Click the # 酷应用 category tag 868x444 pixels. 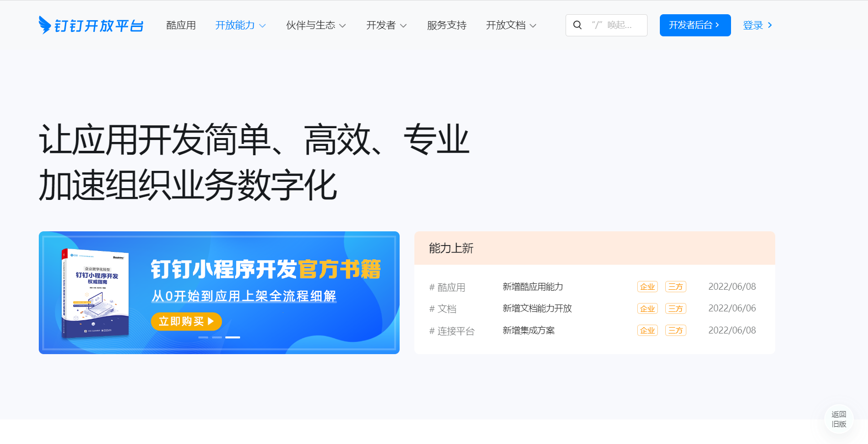click(447, 287)
